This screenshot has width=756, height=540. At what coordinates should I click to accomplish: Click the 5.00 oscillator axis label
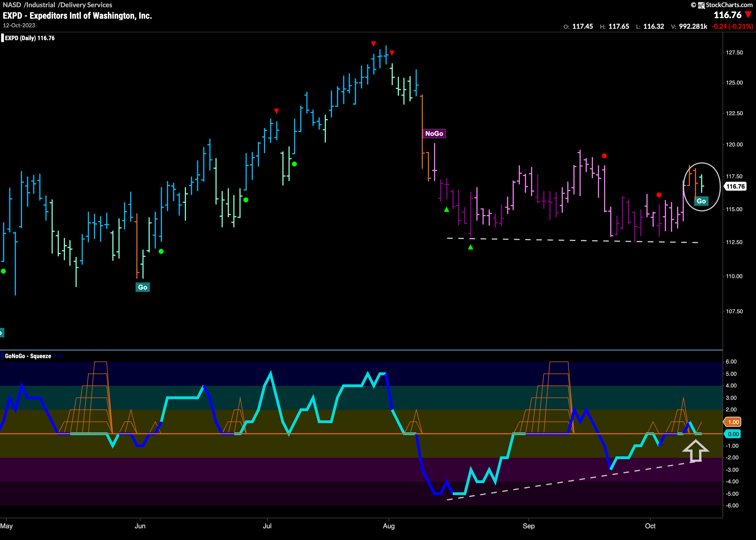coord(731,374)
